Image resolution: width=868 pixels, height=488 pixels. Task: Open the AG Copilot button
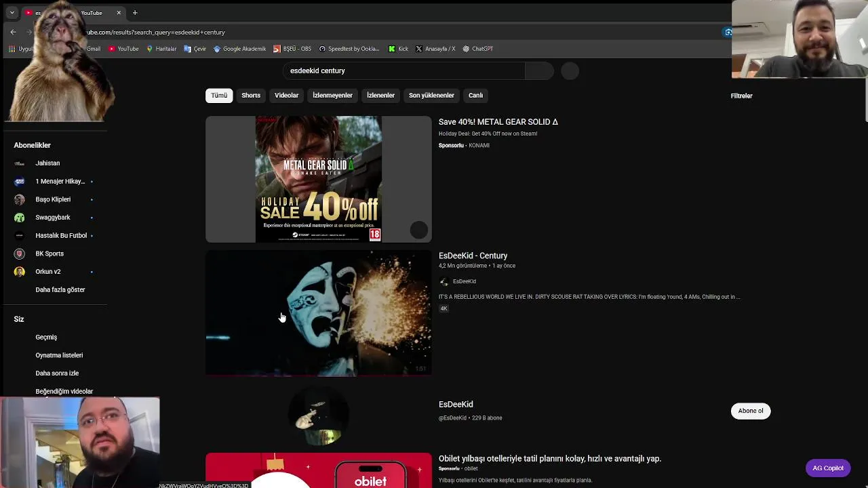click(x=828, y=468)
